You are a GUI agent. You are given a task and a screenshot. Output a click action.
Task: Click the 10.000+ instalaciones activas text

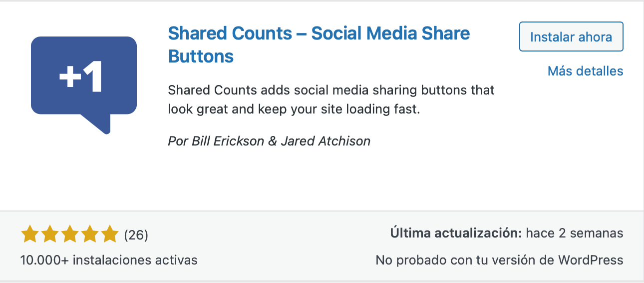click(109, 260)
